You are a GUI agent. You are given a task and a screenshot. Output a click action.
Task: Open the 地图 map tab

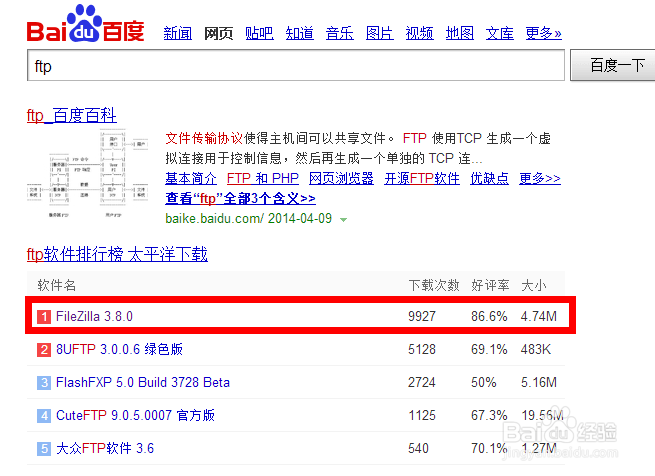tap(460, 33)
